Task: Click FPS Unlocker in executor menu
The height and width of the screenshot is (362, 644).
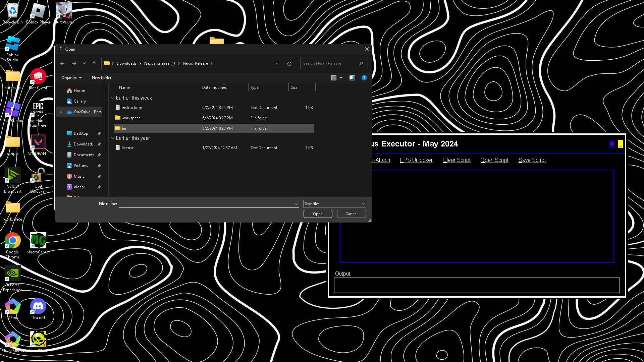Action: coord(416,160)
